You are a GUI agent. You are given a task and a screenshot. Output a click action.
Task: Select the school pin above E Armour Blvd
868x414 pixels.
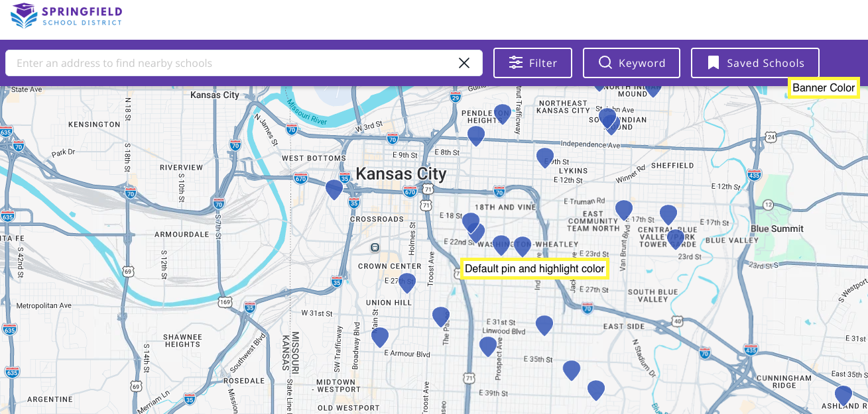tap(380, 337)
